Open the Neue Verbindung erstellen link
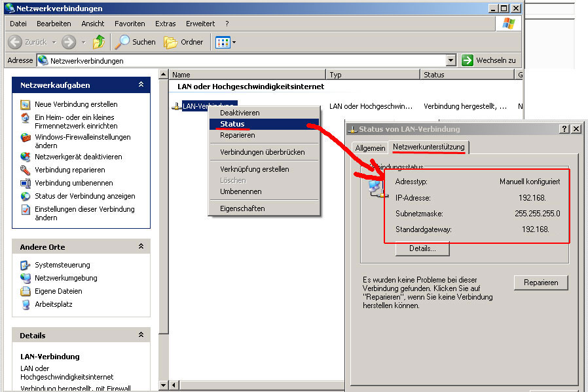Viewport: 588px width, 392px height. tap(76, 104)
